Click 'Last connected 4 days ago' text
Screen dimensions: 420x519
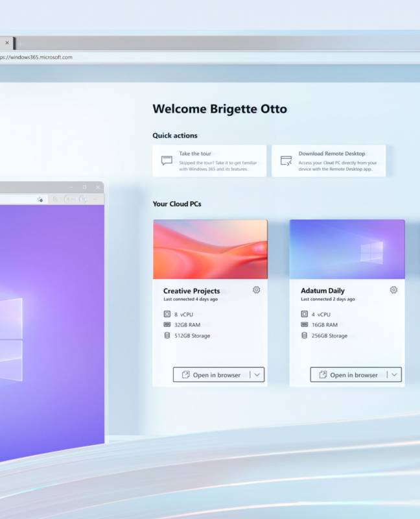[x=191, y=299]
